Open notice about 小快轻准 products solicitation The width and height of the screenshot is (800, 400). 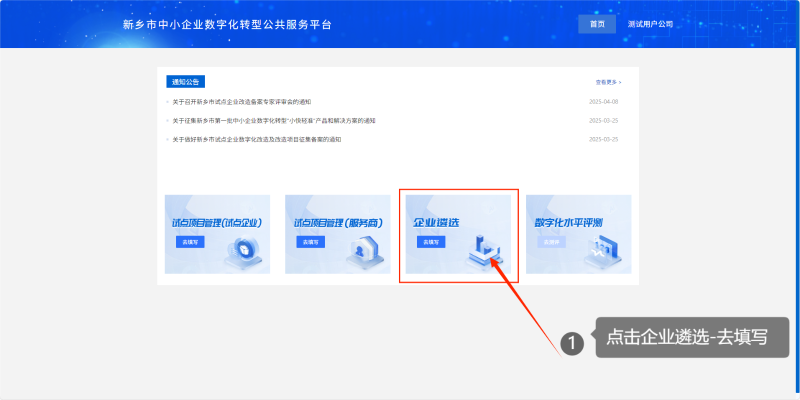[x=273, y=121]
